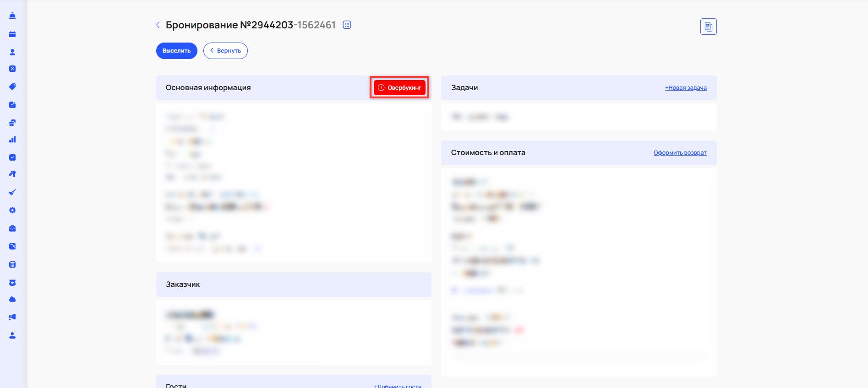Click the Вернуть button
This screenshot has height=388, width=868.
(x=225, y=51)
